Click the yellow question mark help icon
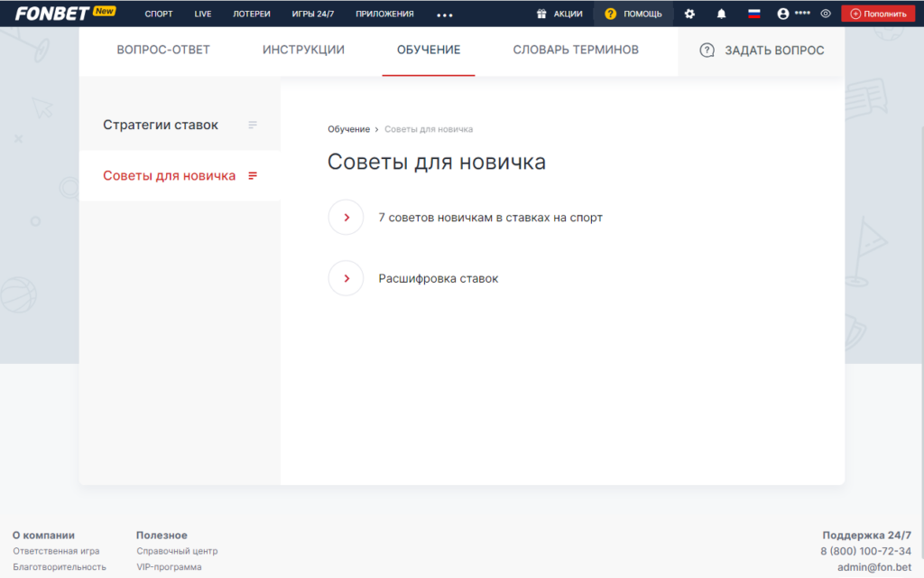924x578 pixels. click(611, 14)
